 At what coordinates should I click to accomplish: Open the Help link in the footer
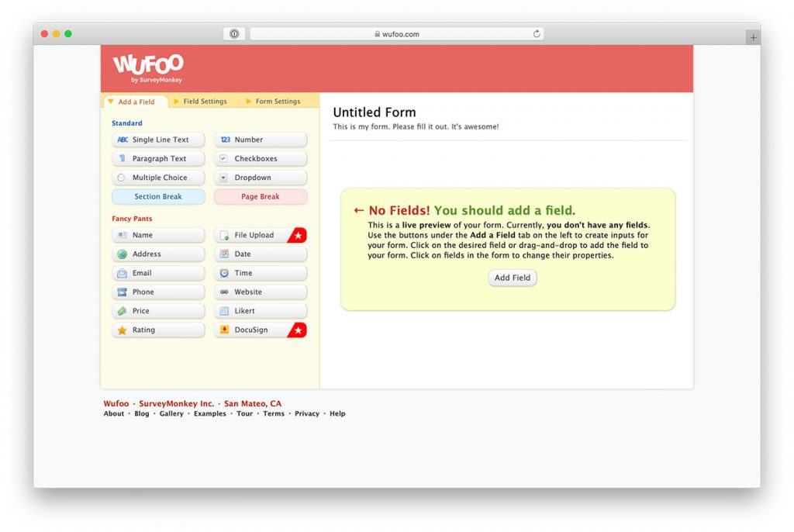coord(337,413)
